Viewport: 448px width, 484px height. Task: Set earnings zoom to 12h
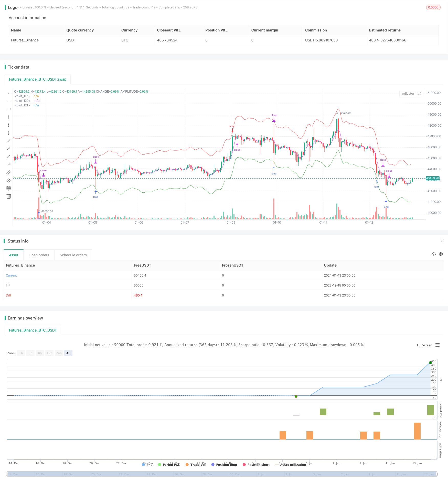[x=49, y=353]
